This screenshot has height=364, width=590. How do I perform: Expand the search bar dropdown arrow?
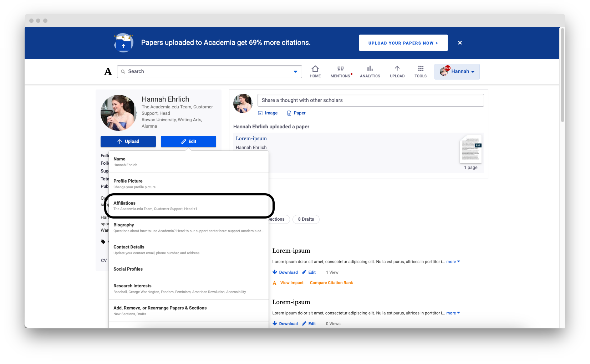pos(295,71)
